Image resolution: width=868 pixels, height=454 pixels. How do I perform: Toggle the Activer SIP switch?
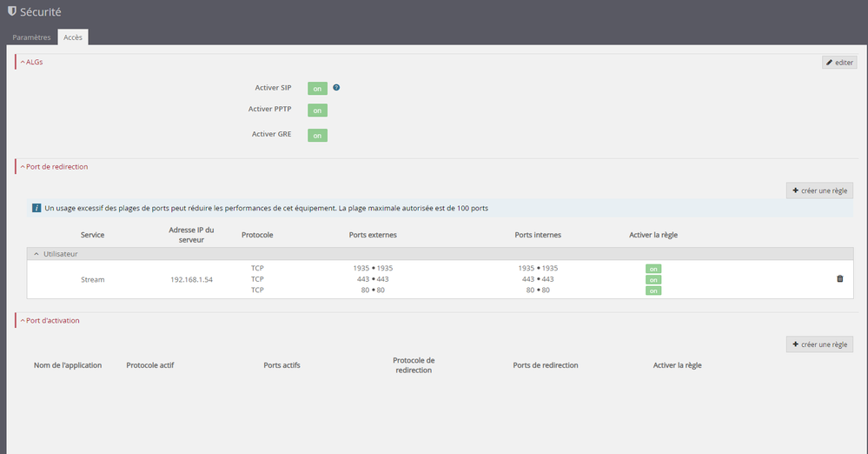tap(317, 89)
